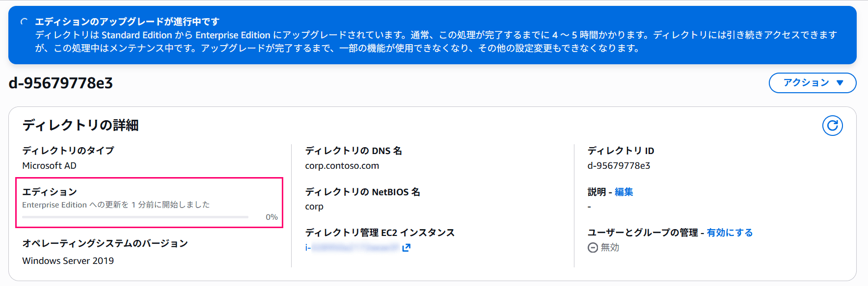The image size is (868, 286).
Task: Click the Enterprise Edition update status text
Action: (116, 205)
